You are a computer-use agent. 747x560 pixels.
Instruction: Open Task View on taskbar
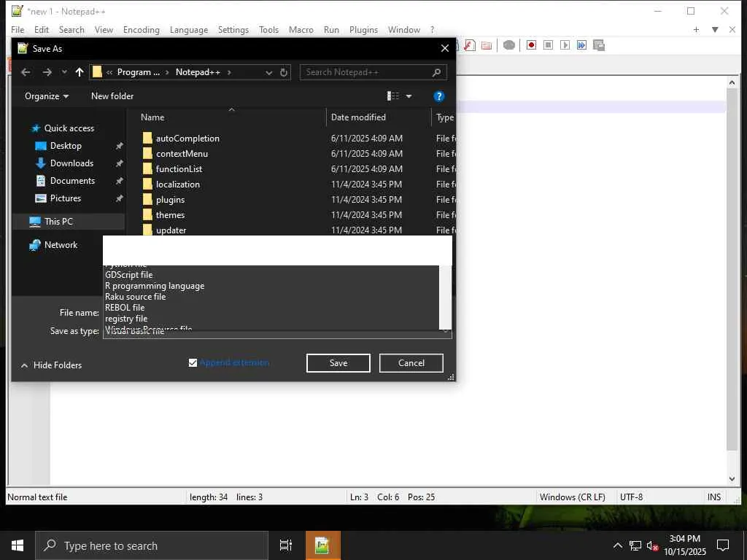click(x=285, y=545)
